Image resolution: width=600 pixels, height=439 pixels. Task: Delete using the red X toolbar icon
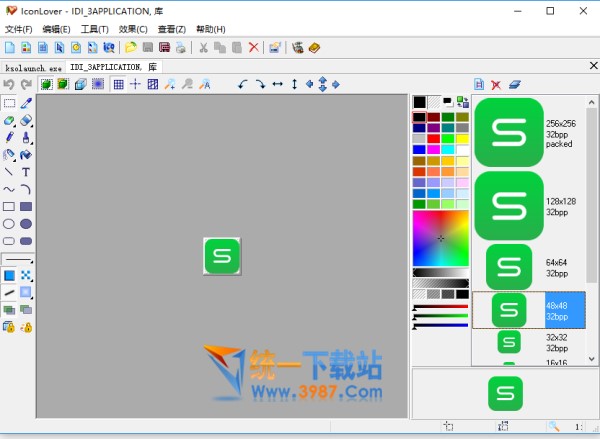click(253, 47)
